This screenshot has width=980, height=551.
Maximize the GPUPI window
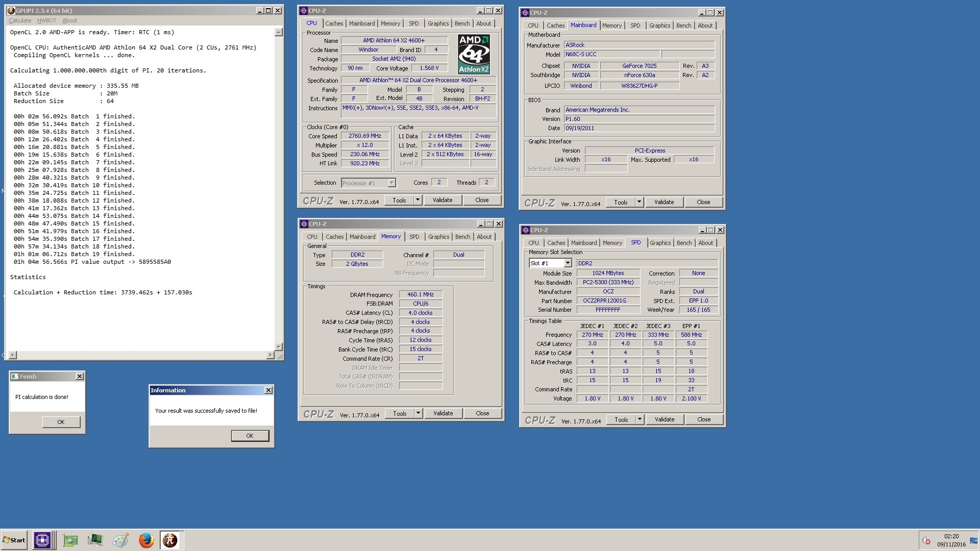(268, 11)
